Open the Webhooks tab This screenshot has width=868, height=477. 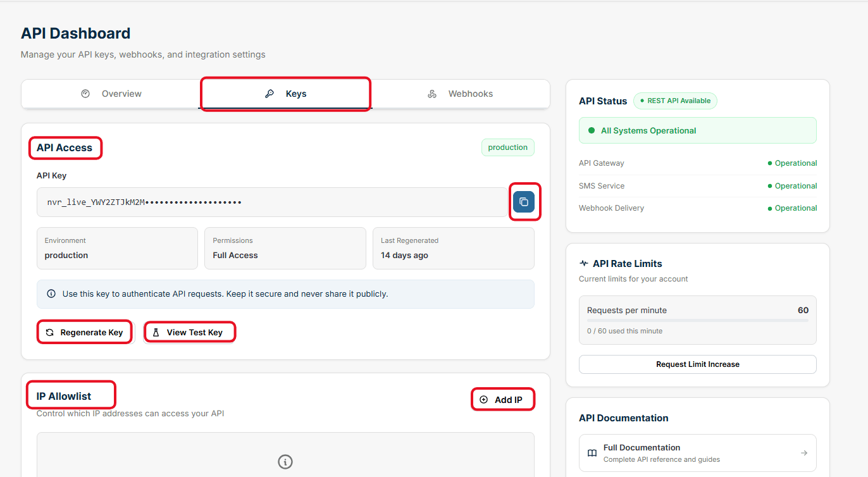461,94
